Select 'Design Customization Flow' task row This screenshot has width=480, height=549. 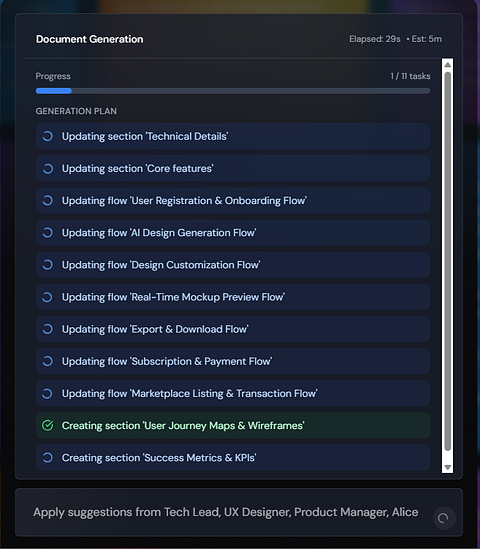[x=233, y=265]
